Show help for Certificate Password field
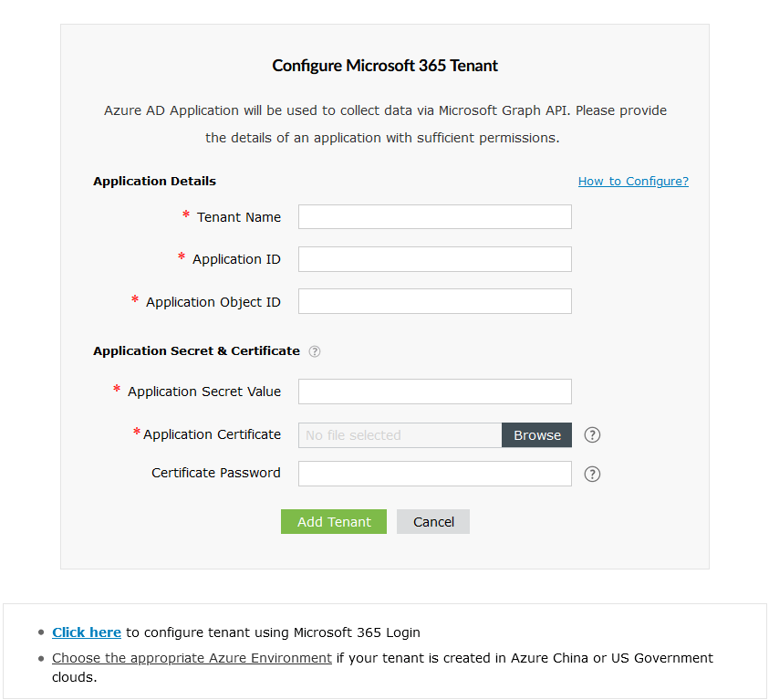 (592, 474)
